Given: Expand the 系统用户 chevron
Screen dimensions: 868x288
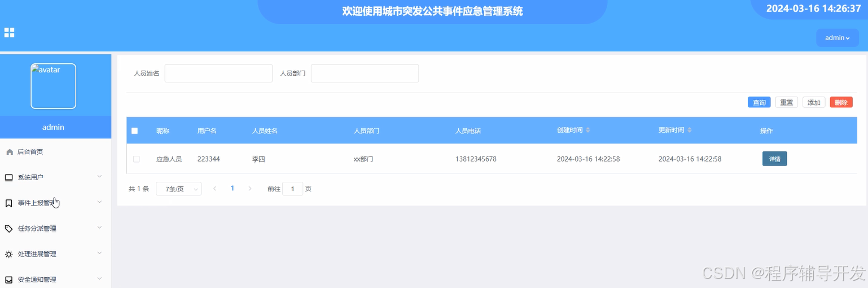Looking at the screenshot, I should pyautogui.click(x=99, y=177).
